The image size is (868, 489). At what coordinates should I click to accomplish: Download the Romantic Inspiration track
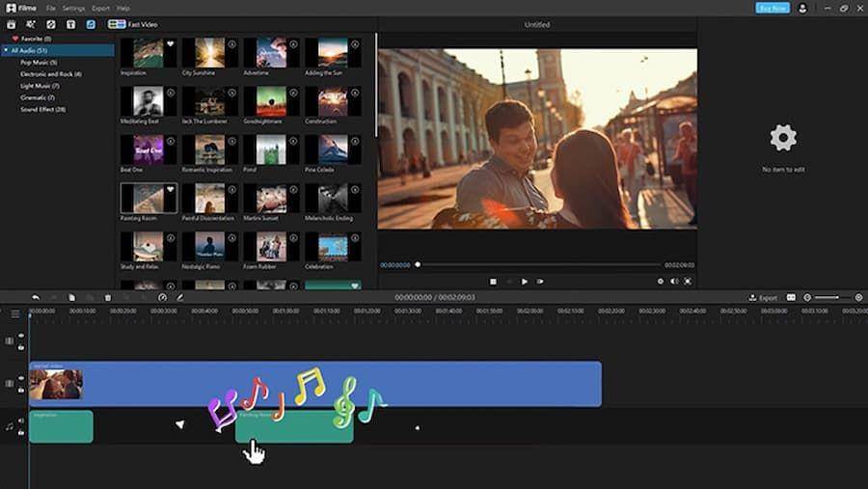point(232,141)
